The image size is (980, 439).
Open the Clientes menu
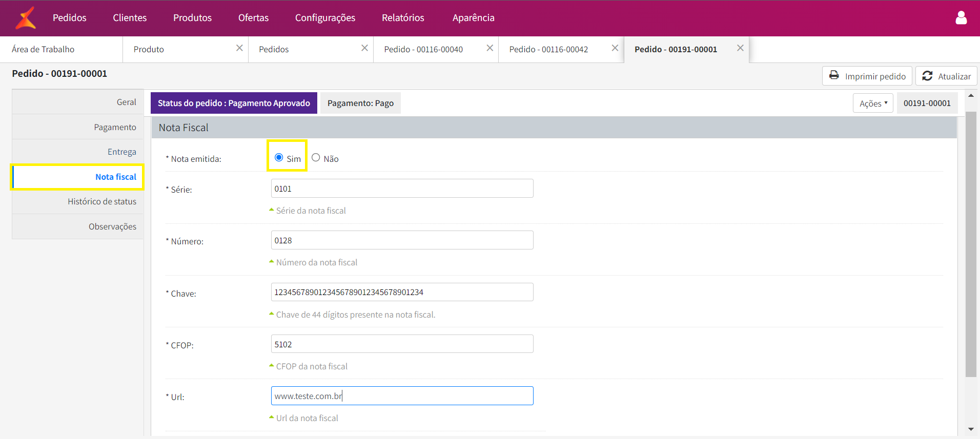click(x=130, y=18)
